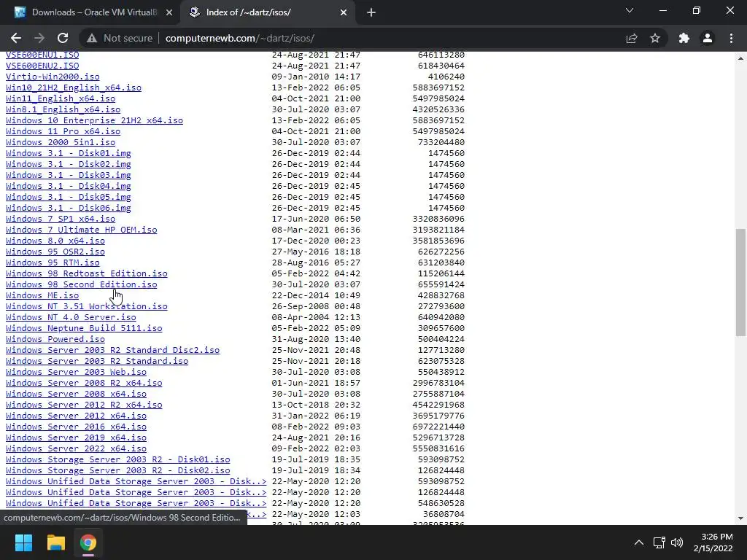Click the forward navigation arrow

pyautogui.click(x=39, y=38)
